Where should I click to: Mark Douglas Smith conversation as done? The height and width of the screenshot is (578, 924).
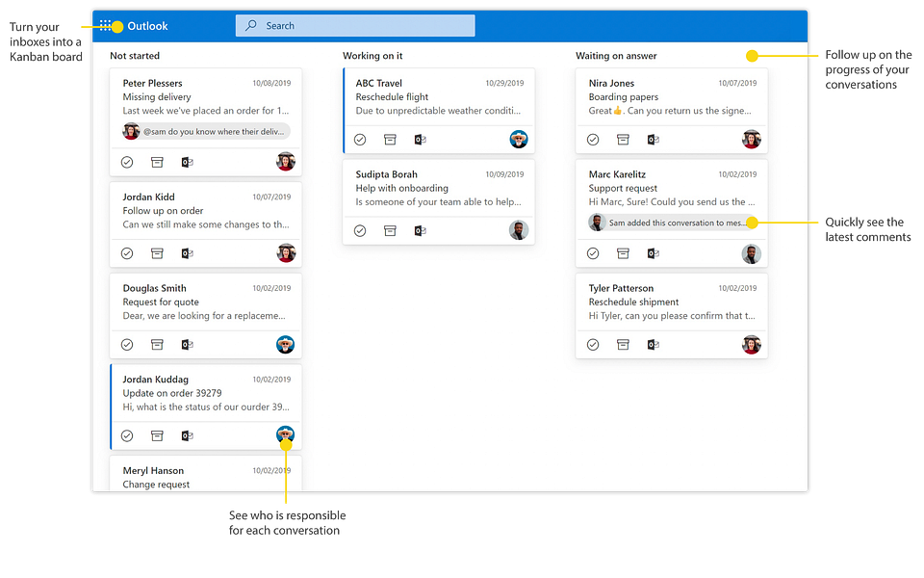click(x=127, y=345)
